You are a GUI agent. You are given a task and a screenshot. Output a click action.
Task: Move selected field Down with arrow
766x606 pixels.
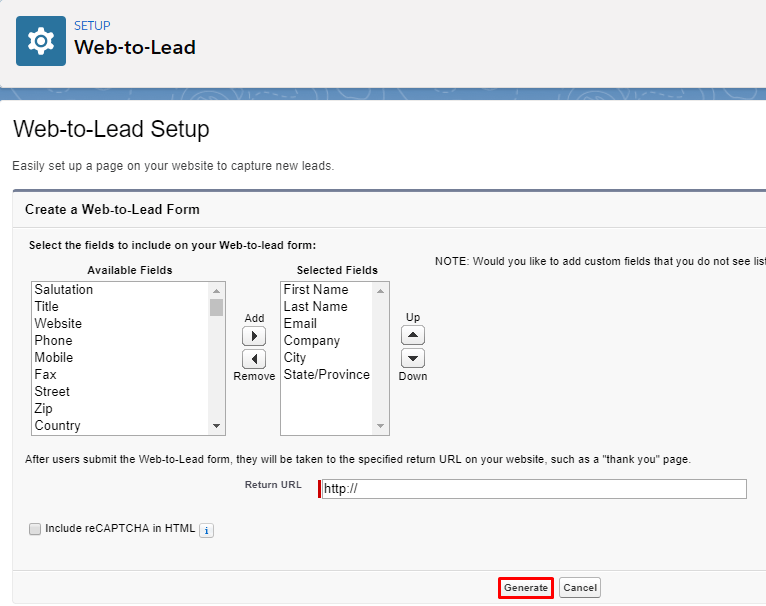coord(413,358)
